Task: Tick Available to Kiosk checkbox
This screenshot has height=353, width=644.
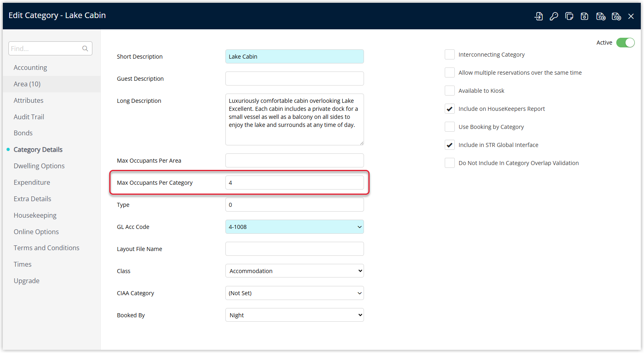Action: click(x=450, y=91)
